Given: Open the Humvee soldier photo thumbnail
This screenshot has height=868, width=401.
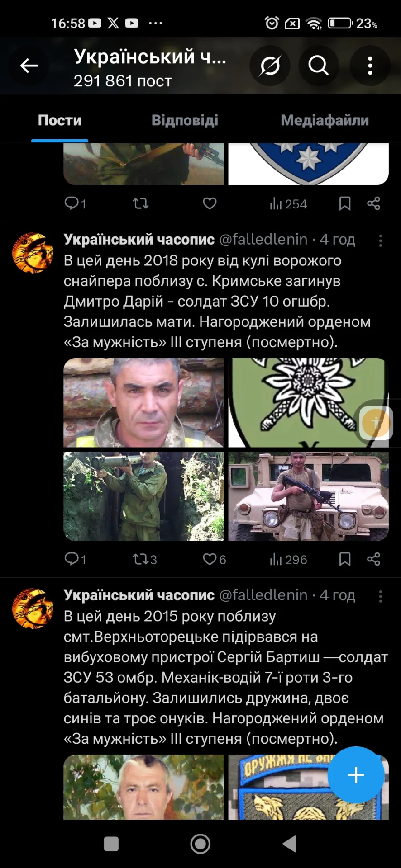Looking at the screenshot, I should point(308,496).
